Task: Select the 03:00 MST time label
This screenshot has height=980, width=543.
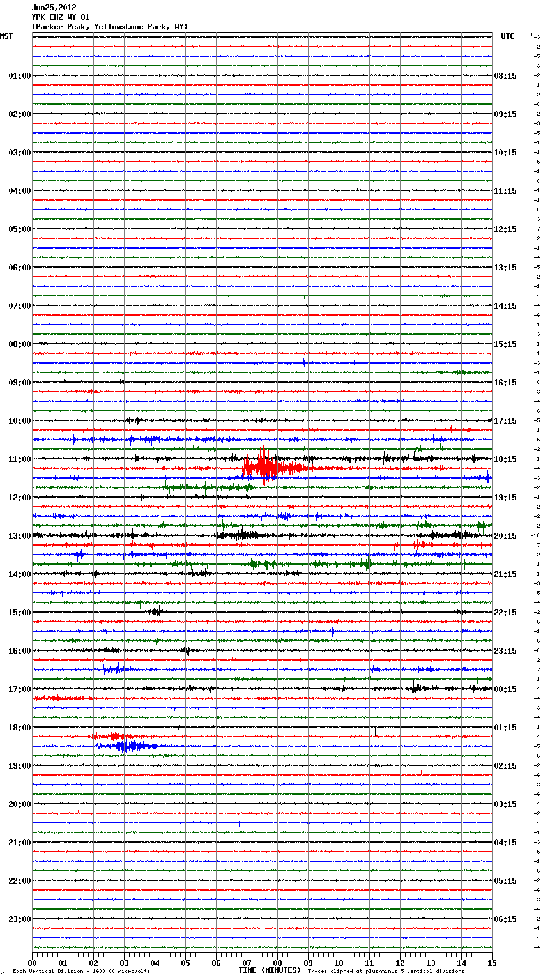Action: point(20,153)
